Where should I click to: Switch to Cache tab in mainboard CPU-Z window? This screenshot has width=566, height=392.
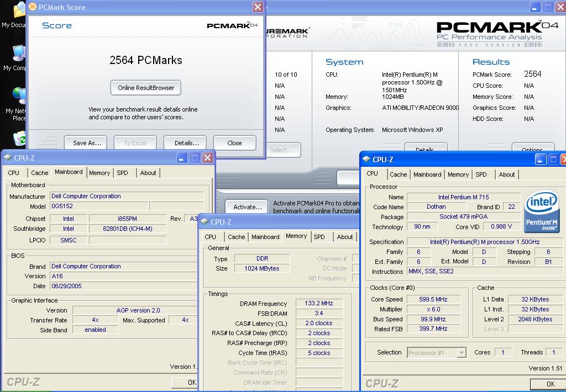click(x=39, y=173)
